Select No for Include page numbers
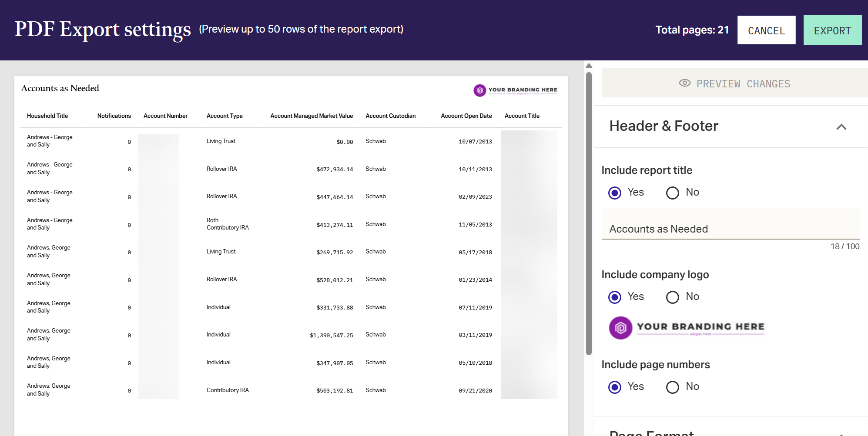 [672, 387]
